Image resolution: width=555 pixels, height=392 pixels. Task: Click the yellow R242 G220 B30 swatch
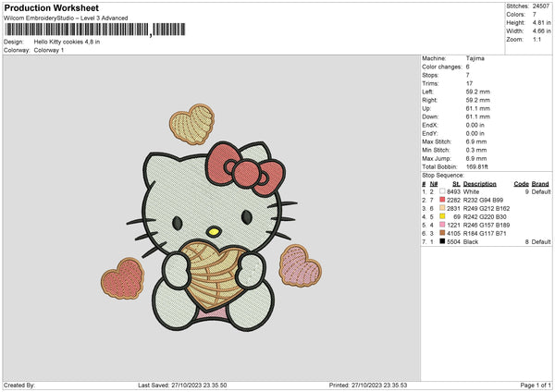coord(442,216)
